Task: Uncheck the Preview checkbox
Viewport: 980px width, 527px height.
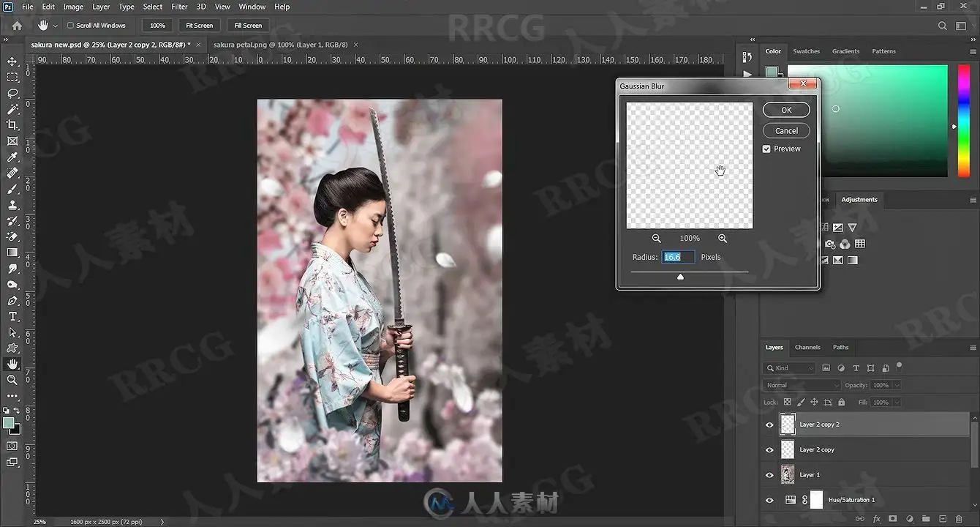Action: [766, 149]
